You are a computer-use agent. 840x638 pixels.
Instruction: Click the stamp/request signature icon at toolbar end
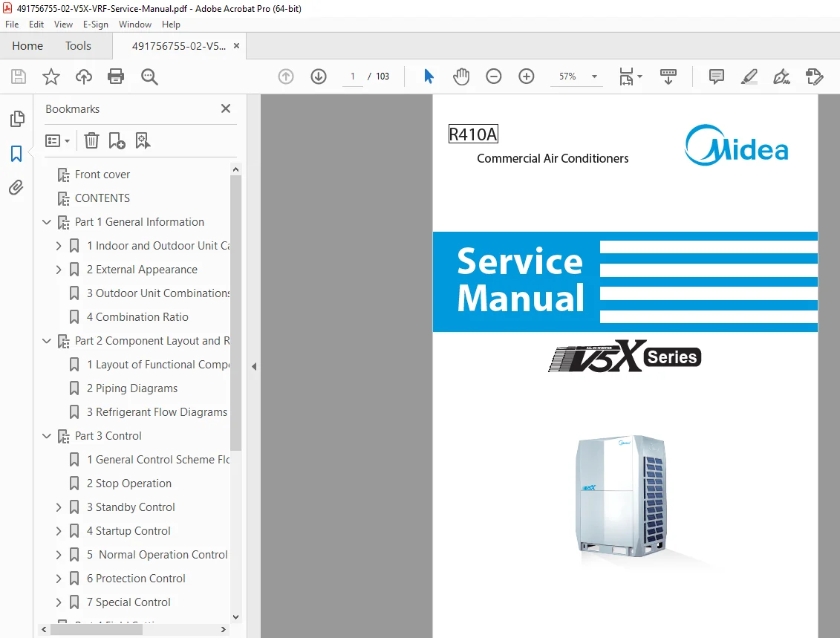814,77
